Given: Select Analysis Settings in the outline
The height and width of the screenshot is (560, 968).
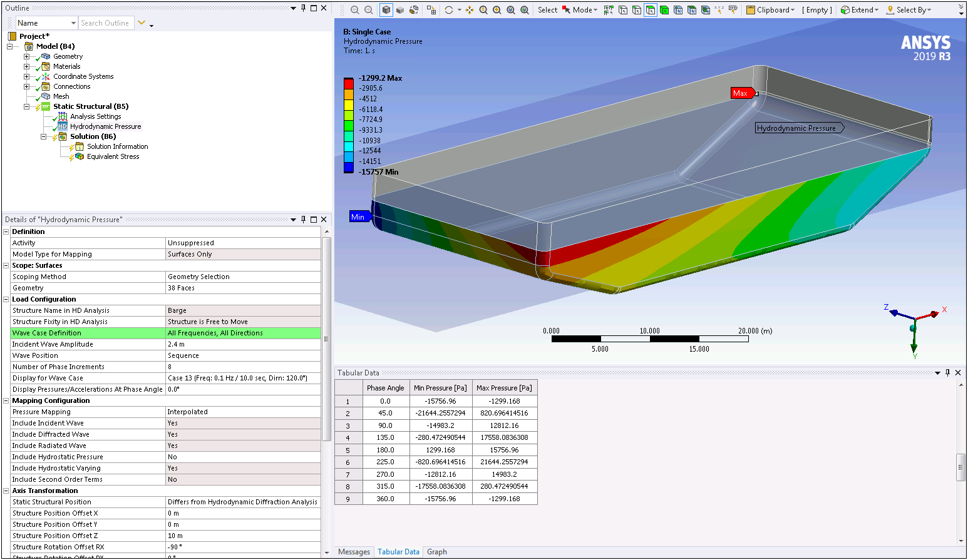Looking at the screenshot, I should 95,116.
